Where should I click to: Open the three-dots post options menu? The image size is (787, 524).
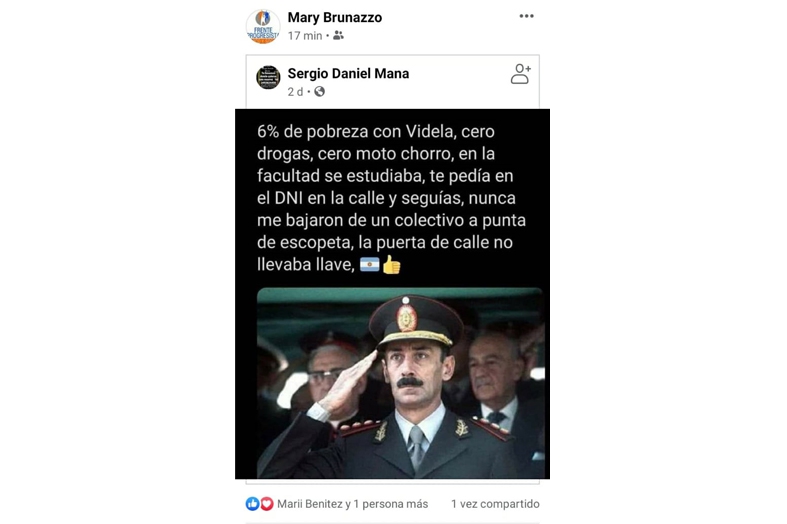[x=526, y=16]
